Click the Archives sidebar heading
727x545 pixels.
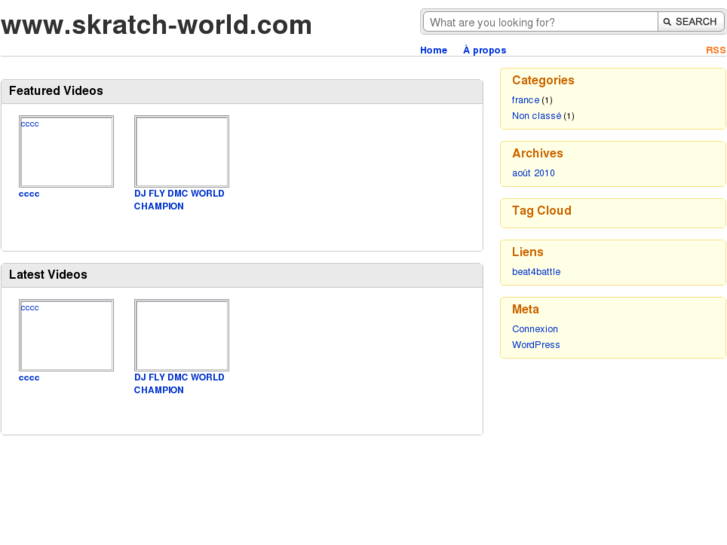point(537,154)
